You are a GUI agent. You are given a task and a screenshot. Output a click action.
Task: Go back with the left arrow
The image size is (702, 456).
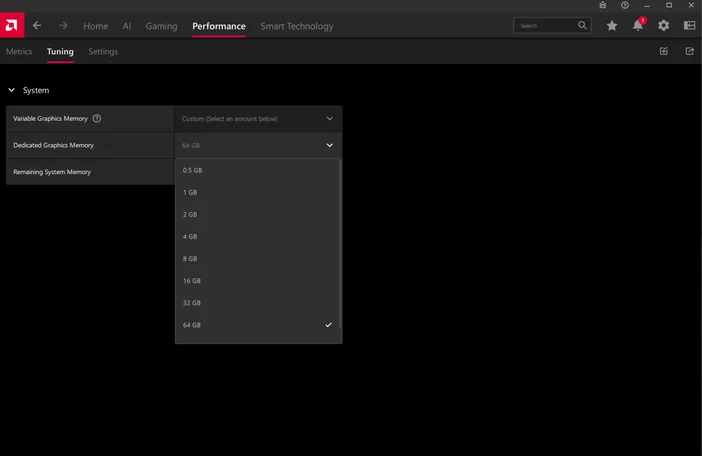click(37, 25)
